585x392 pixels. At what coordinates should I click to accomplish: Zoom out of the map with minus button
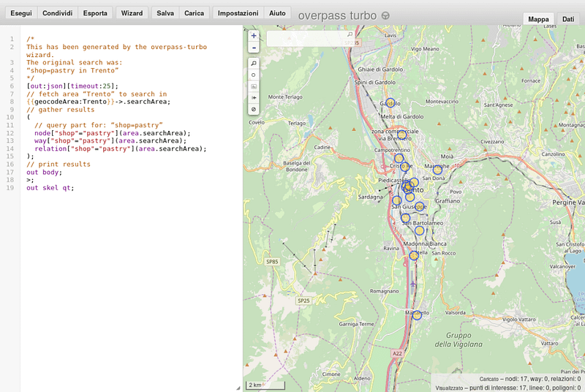pyautogui.click(x=254, y=48)
